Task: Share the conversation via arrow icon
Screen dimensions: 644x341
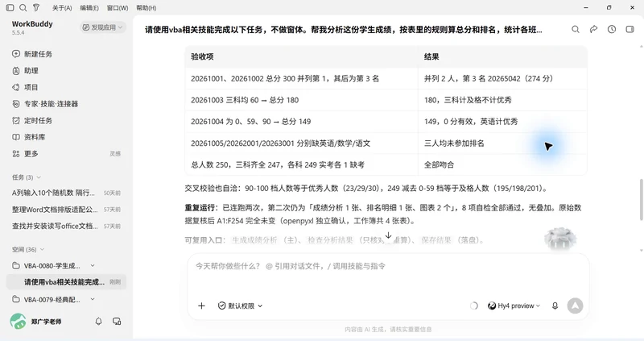Action: click(593, 29)
